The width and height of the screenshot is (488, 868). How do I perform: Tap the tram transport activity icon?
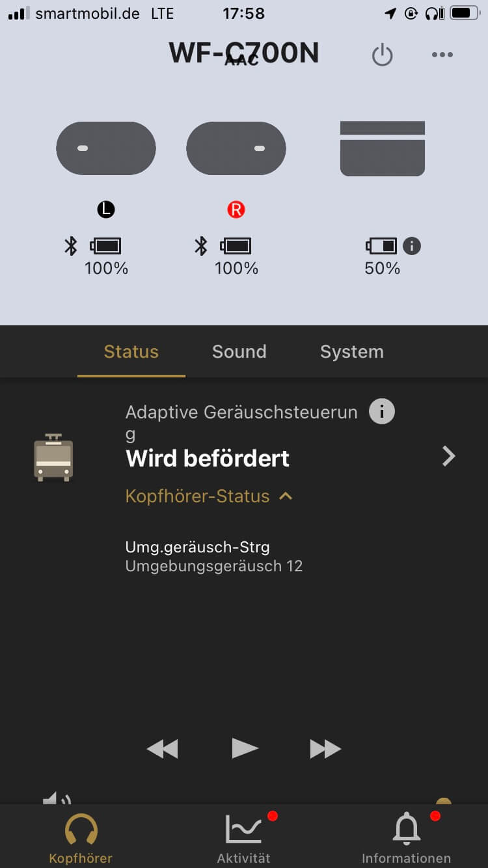53,457
